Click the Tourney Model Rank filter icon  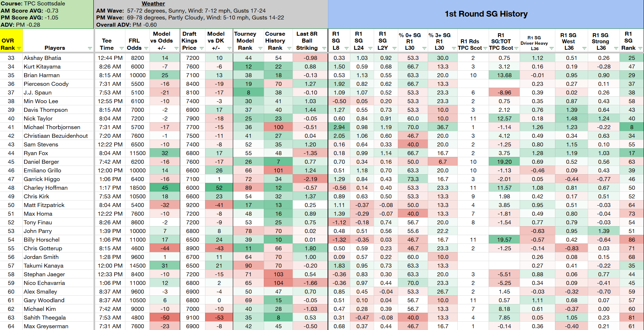coord(260,48)
